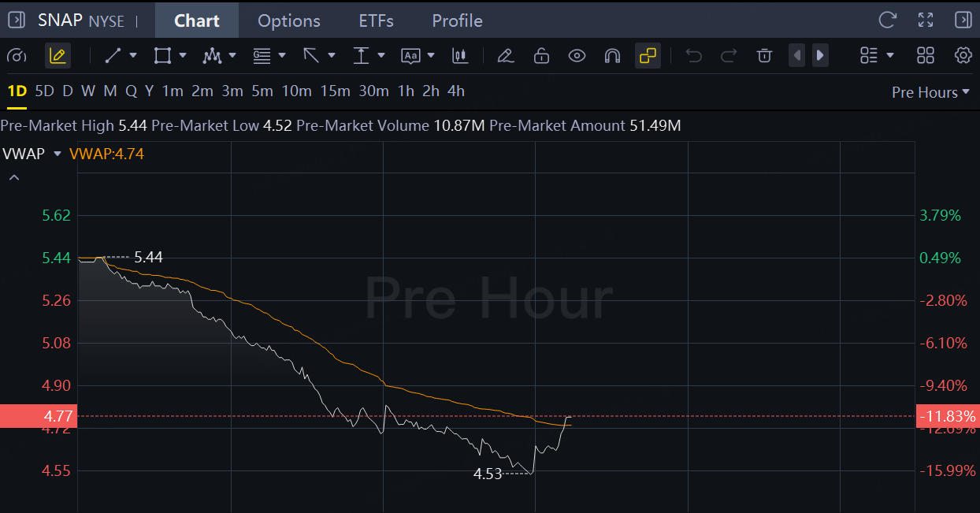980x513 pixels.
Task: Select the 2m interval
Action: pyautogui.click(x=202, y=91)
